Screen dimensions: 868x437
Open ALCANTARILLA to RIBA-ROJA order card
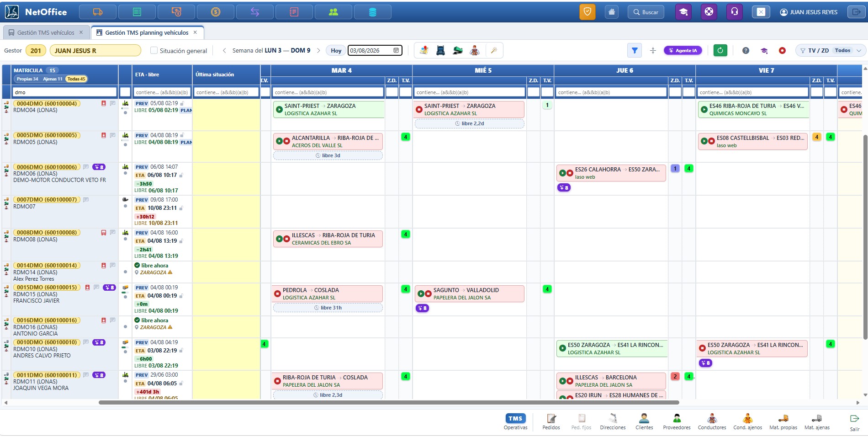pos(328,142)
